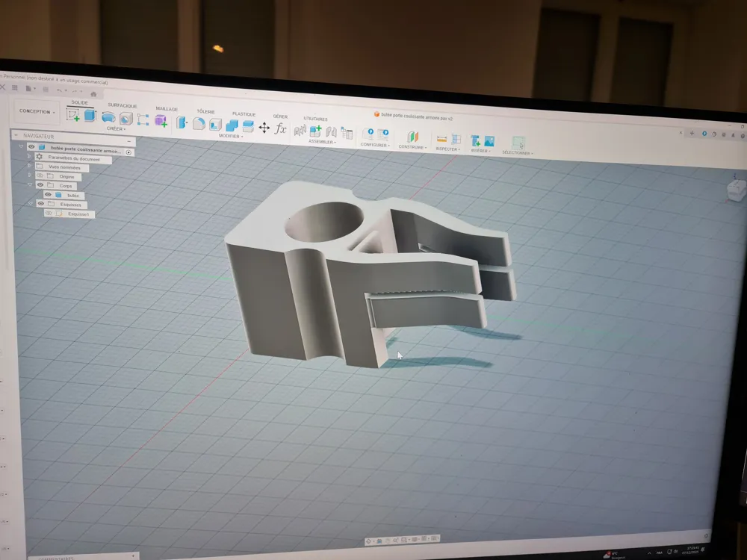Viewport: 747px width, 560px height.
Task: Click the Measure ruler icon in Inspecter
Action: (x=441, y=139)
